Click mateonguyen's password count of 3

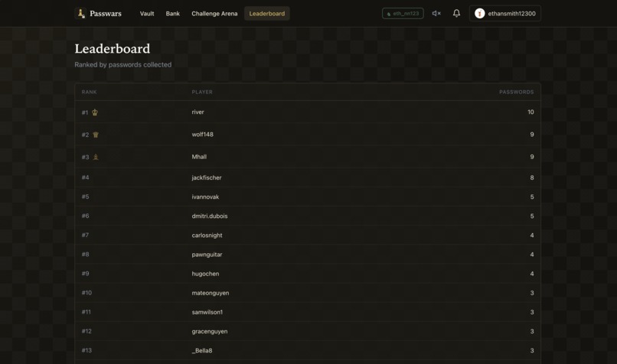click(532, 294)
